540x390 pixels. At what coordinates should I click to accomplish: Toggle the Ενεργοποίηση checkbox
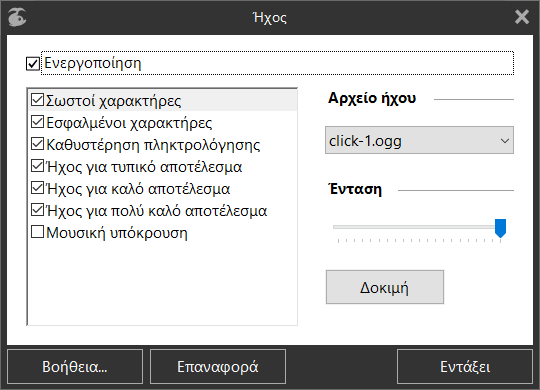[x=33, y=63]
